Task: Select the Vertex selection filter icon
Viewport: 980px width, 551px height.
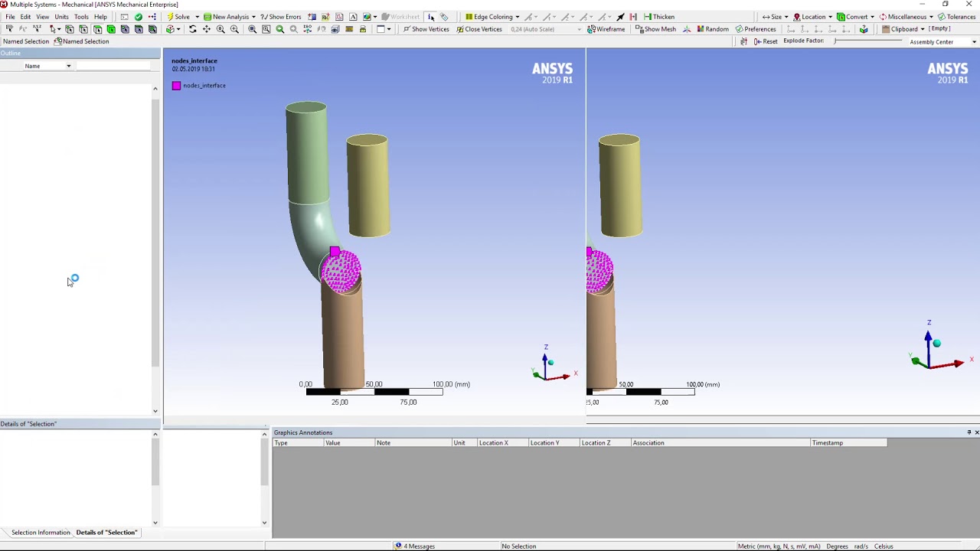Action: [69, 29]
